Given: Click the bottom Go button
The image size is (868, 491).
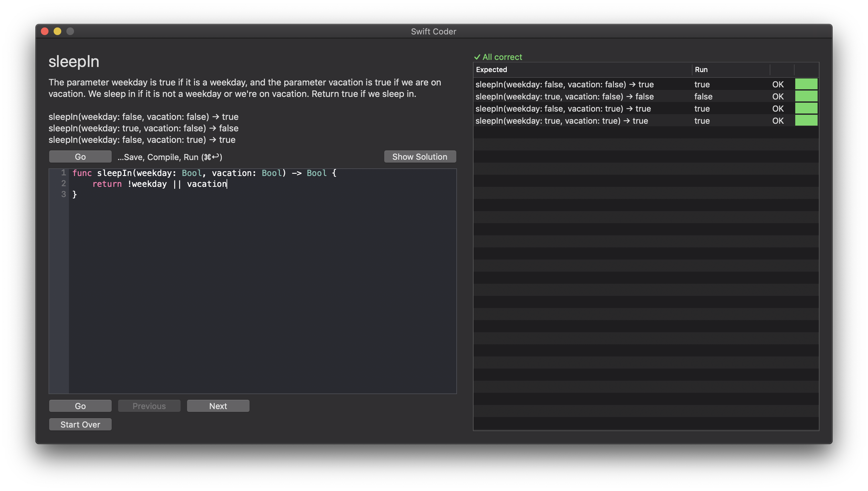Looking at the screenshot, I should 80,406.
